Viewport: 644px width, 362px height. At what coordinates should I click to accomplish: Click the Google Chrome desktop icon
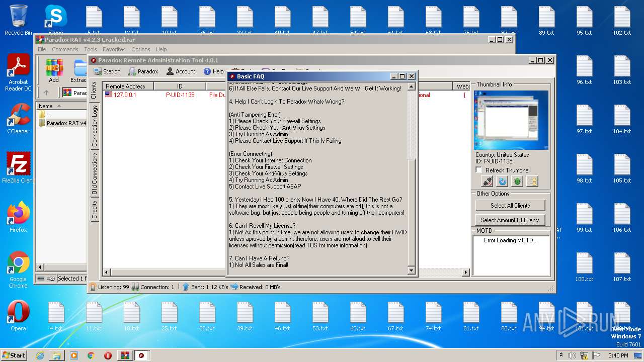coord(18,270)
